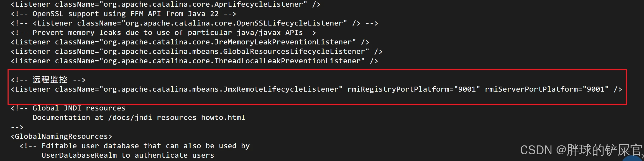The image size is (644, 161).
Task: Click the rmiServerPortPlatform value 9001
Action: pos(596,89)
